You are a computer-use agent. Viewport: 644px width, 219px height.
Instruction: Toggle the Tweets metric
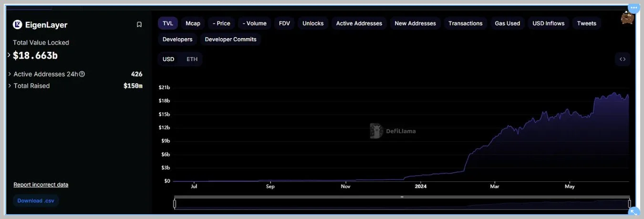click(x=587, y=23)
